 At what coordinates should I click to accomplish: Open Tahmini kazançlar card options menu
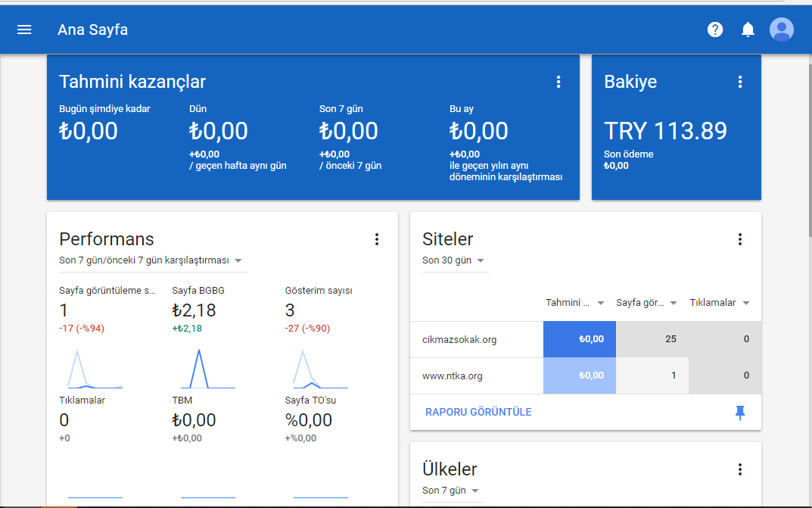pos(558,82)
